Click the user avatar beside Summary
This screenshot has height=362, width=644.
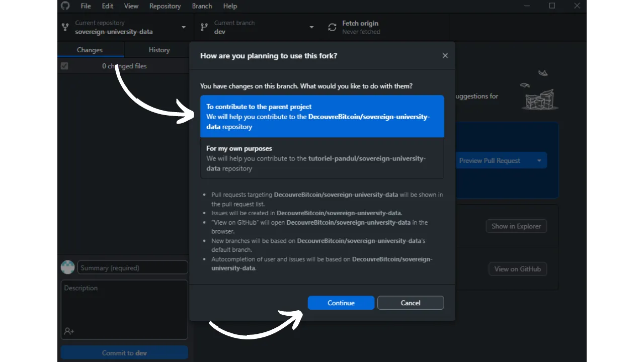67,267
